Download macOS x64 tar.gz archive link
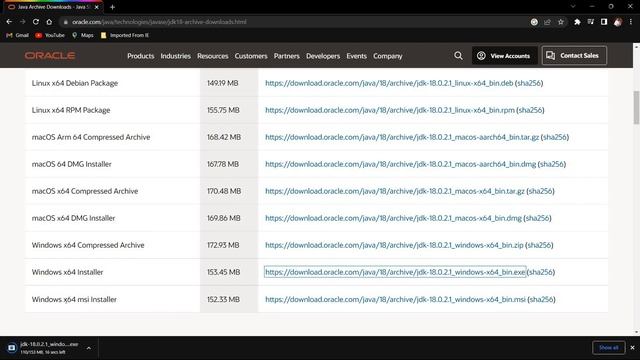640x360 pixels. pyautogui.click(x=395, y=191)
